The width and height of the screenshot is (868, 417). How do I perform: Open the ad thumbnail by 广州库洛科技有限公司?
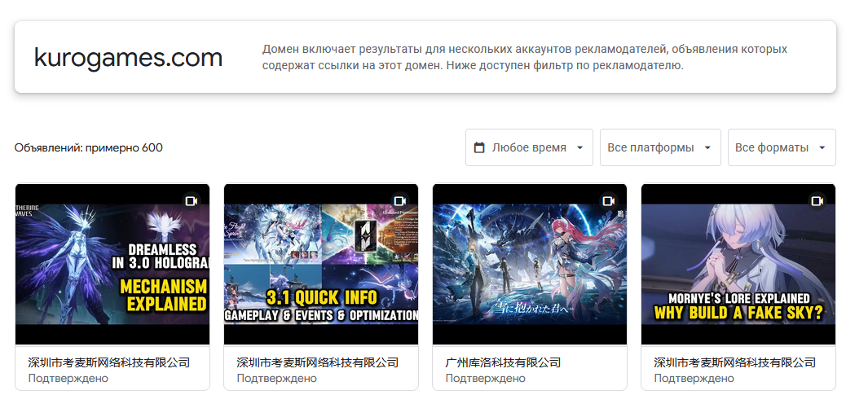530,265
